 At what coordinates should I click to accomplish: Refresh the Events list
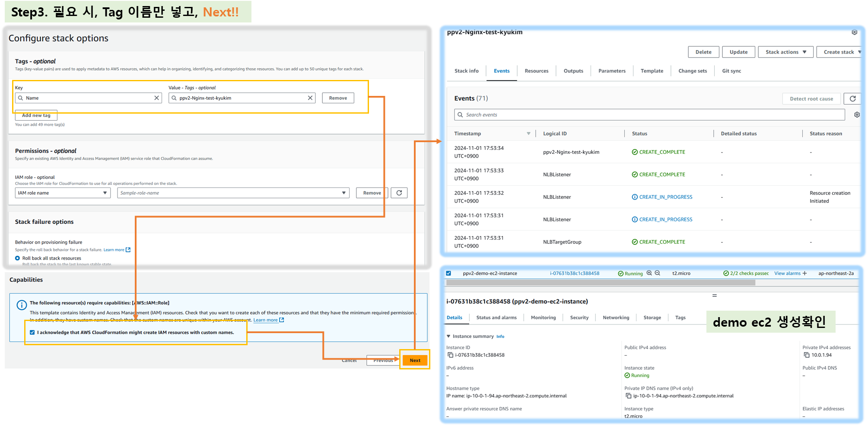pyautogui.click(x=852, y=99)
